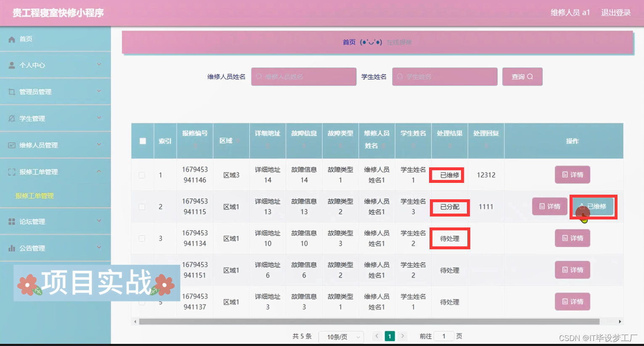Click the search icon in 维修人员姓名 field
This screenshot has height=346, width=644.
259,77
